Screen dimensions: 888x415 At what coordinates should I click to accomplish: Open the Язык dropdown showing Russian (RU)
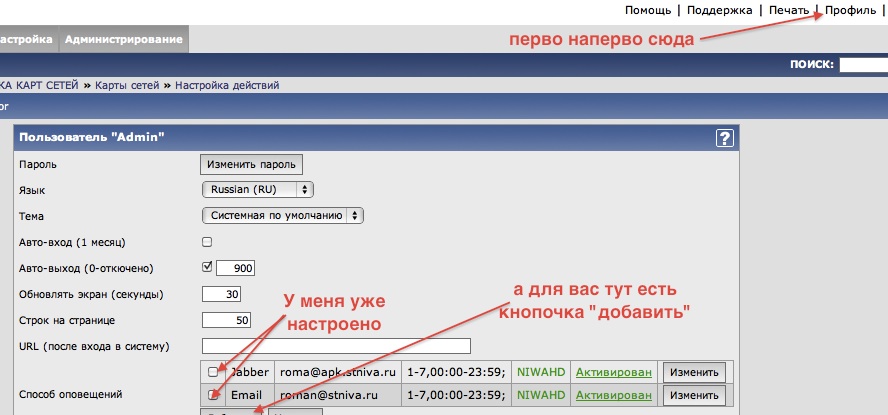coord(258,189)
